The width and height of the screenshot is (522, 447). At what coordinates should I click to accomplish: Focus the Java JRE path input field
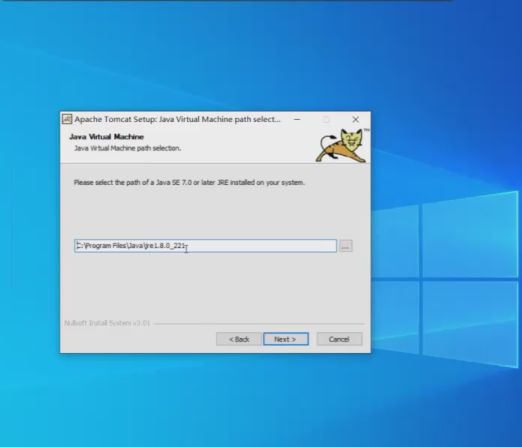[205, 246]
